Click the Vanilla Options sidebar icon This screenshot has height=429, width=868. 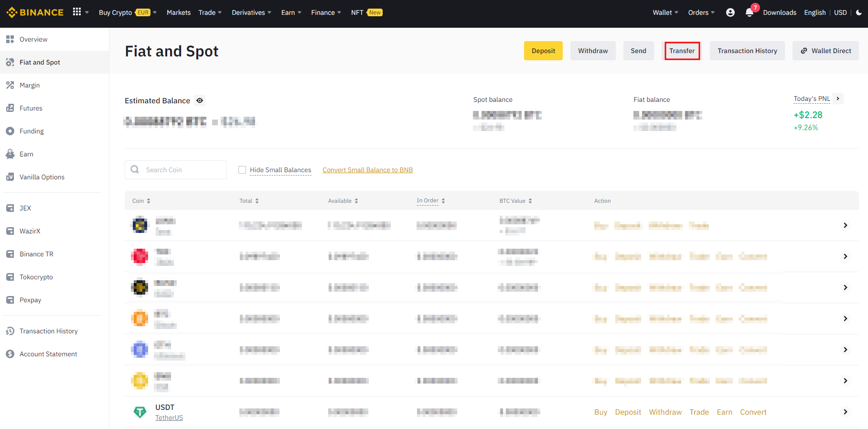pos(10,177)
